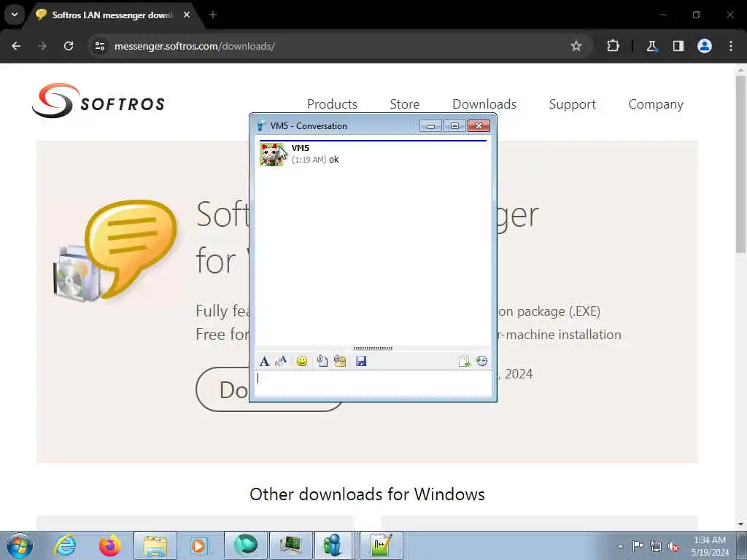The width and height of the screenshot is (747, 560).
Task: Click the muted volume tray icon
Action: pos(673,547)
